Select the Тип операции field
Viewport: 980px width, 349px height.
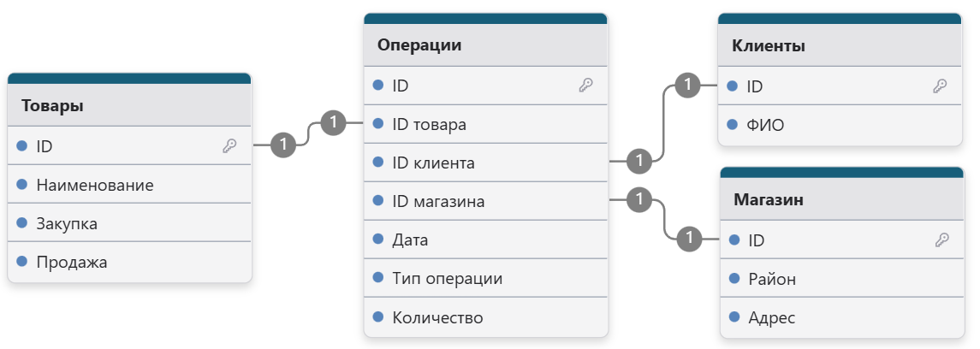[x=485, y=279]
